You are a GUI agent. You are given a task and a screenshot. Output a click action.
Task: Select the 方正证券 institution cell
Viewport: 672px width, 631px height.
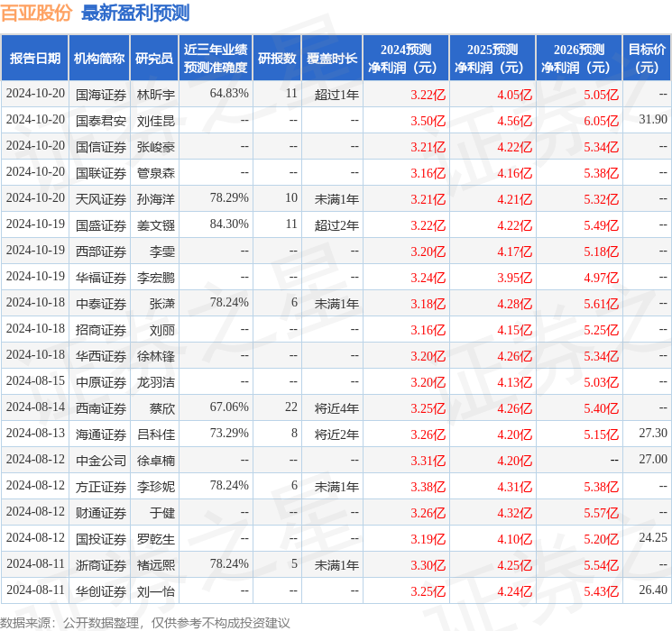tap(101, 487)
